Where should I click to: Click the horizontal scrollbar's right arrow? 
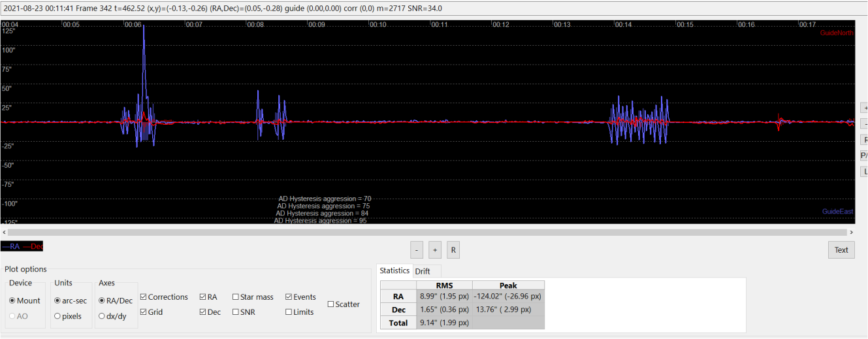tap(850, 232)
